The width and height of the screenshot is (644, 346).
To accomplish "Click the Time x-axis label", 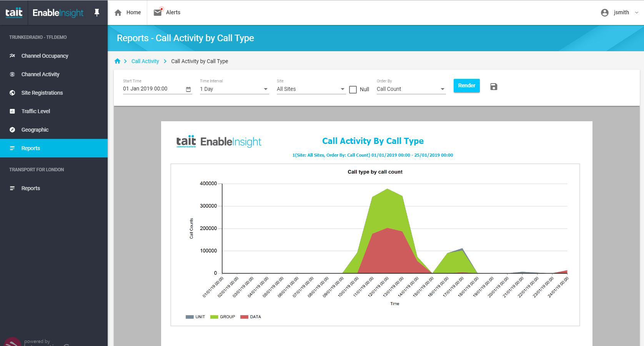I will click(x=395, y=304).
